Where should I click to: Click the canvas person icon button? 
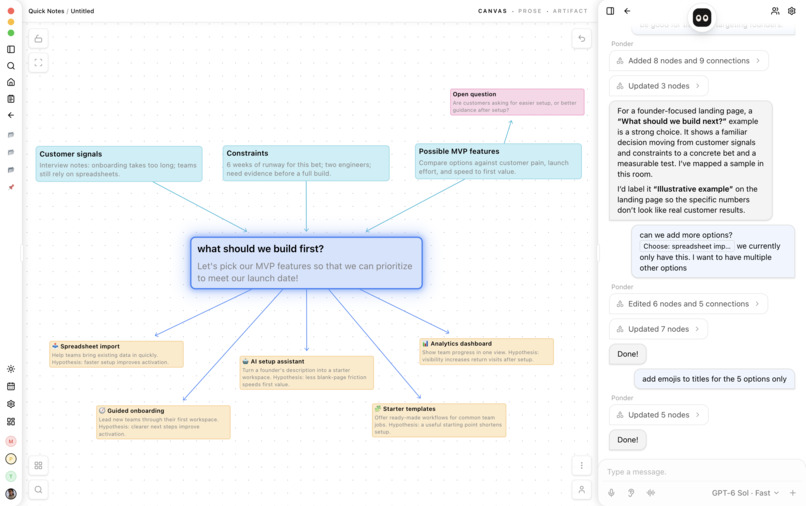581,490
